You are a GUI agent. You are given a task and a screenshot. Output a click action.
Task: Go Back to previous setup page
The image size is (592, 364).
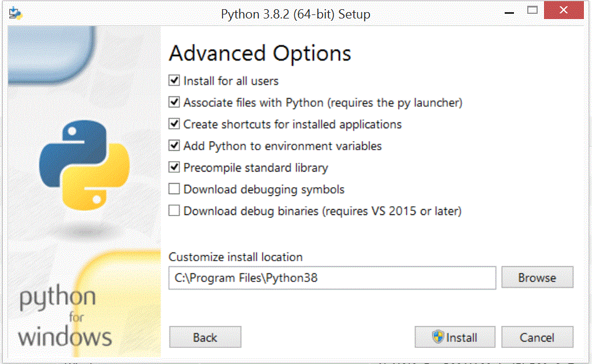click(205, 337)
